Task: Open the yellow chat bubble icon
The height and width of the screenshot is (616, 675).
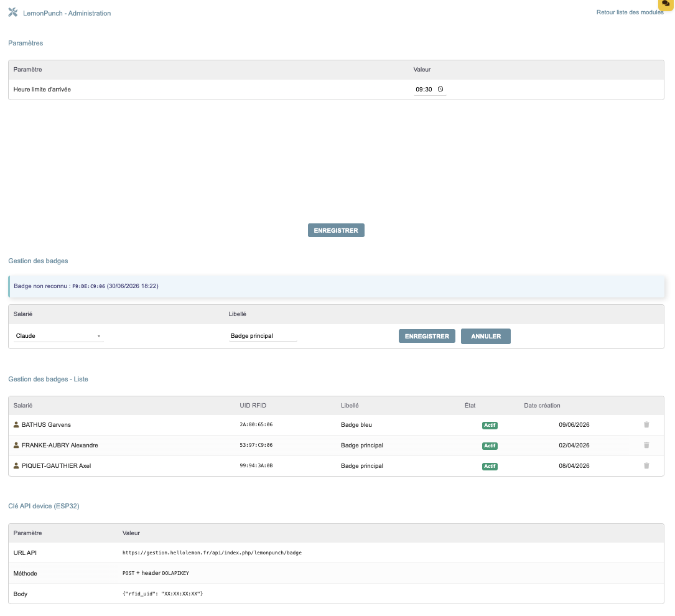Action: tap(666, 4)
